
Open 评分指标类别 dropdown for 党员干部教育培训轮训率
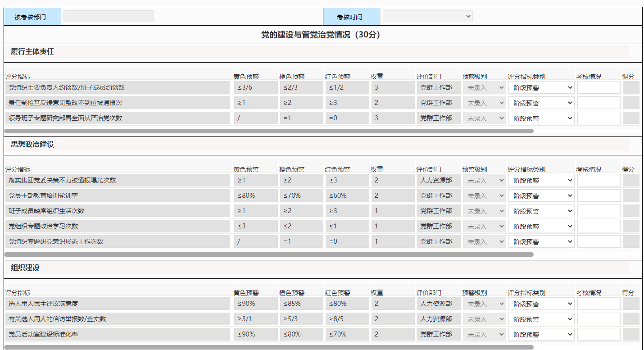(x=541, y=196)
